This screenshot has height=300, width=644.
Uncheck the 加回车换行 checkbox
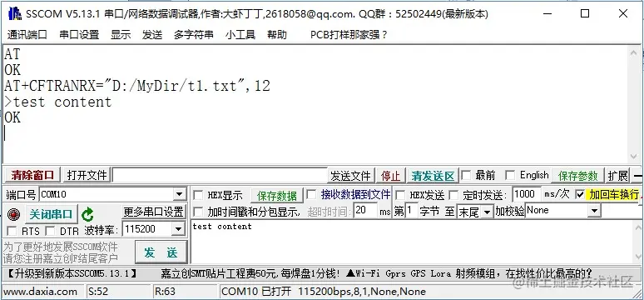[x=580, y=194]
